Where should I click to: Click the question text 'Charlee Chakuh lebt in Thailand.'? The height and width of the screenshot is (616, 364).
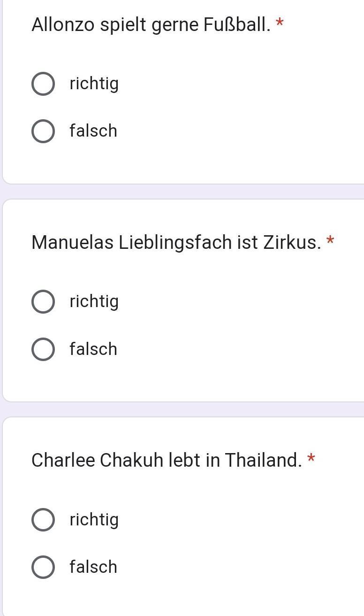[x=167, y=461]
